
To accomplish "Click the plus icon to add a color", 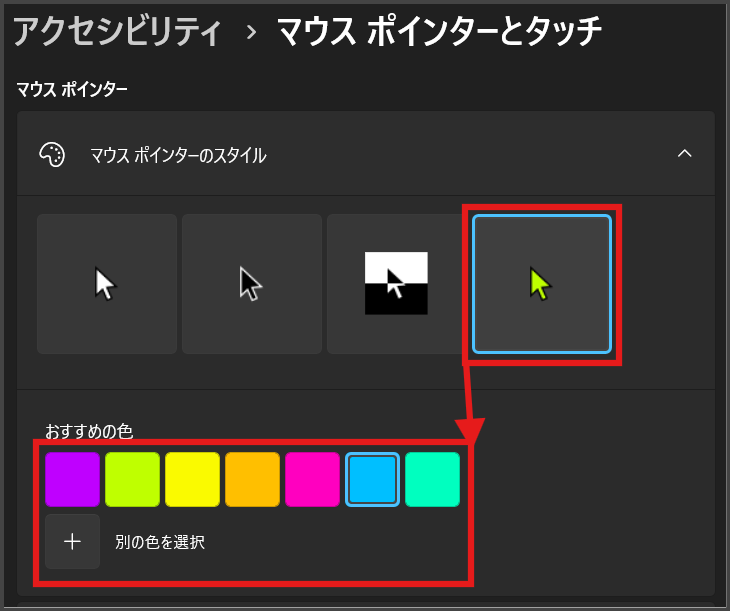I will coord(72,542).
